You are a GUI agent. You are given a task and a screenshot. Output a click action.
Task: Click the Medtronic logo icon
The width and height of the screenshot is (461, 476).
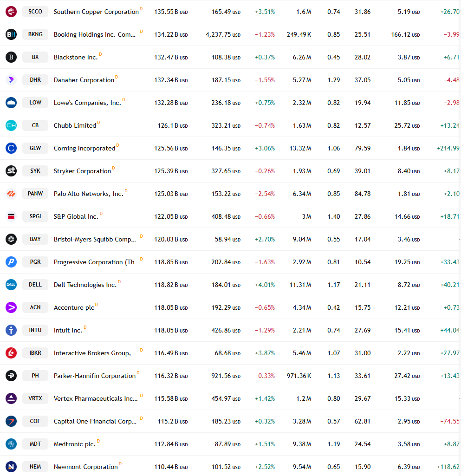coord(11,444)
